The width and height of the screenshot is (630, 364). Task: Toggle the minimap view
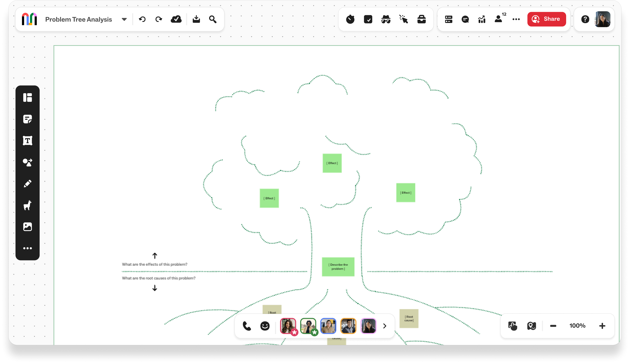coord(531,326)
